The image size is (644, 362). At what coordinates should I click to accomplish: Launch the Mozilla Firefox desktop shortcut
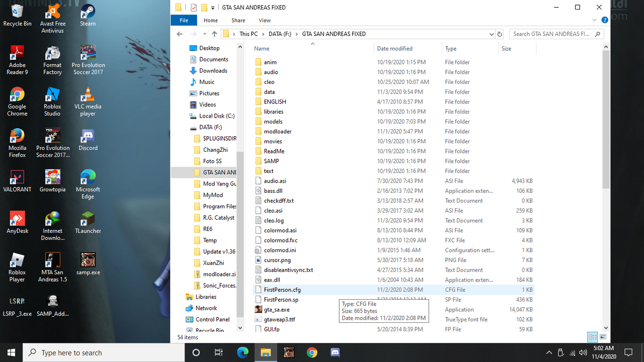17,143
